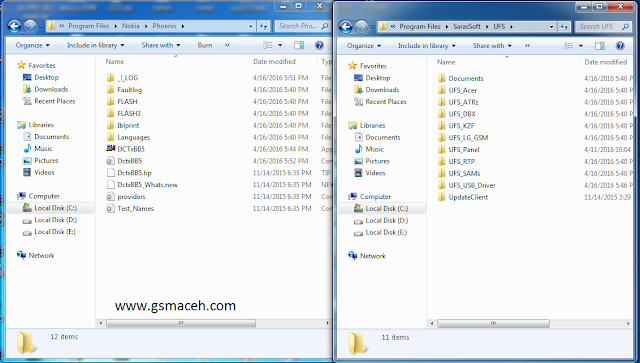Sort by Date modified in Phoenix window
The image size is (640, 363).
coord(274,62)
